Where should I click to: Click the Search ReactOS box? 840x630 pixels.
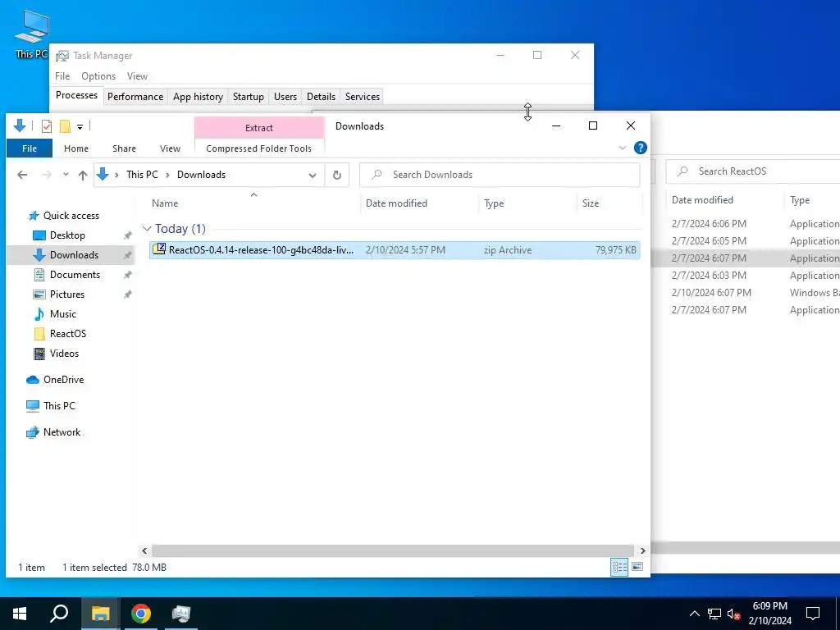pos(753,171)
